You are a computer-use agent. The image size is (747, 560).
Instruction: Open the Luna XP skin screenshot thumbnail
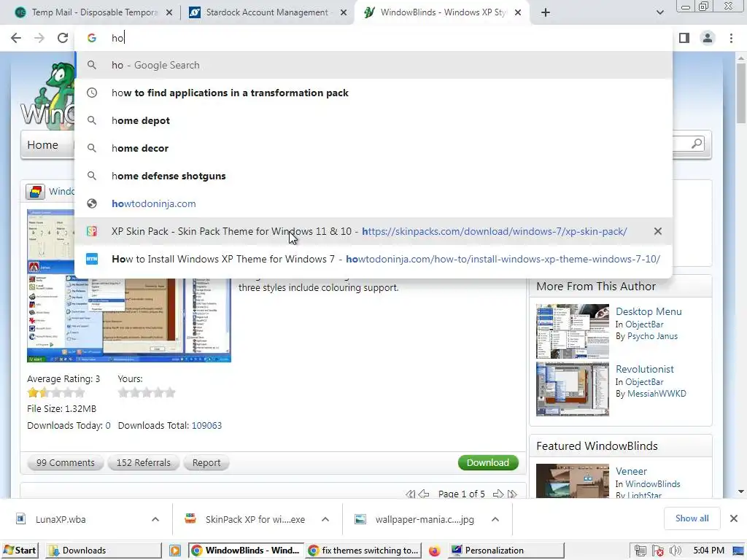click(x=128, y=286)
